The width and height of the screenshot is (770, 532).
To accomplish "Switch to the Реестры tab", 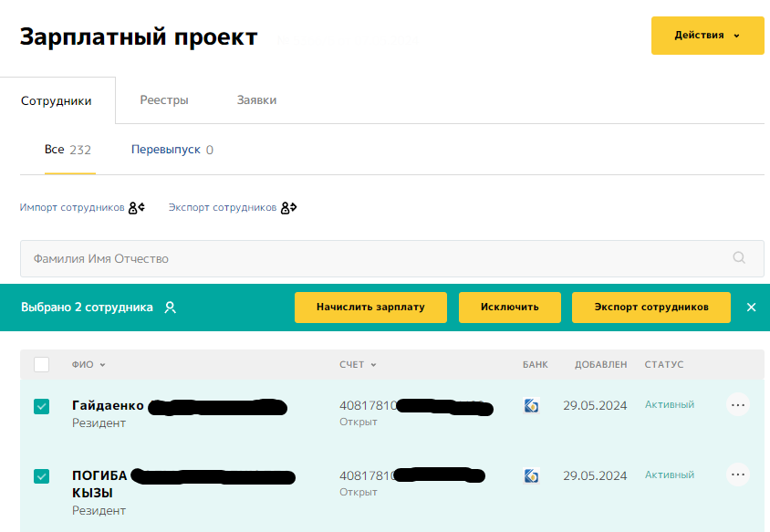I will point(164,100).
